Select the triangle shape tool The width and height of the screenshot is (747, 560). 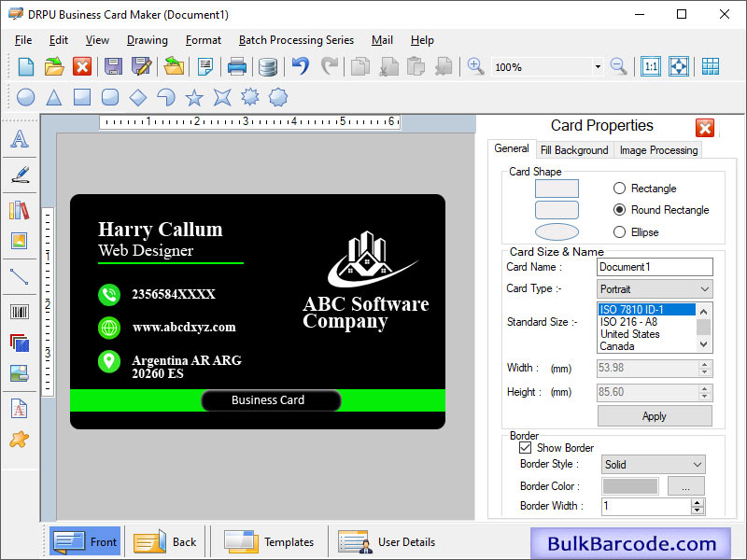[55, 96]
